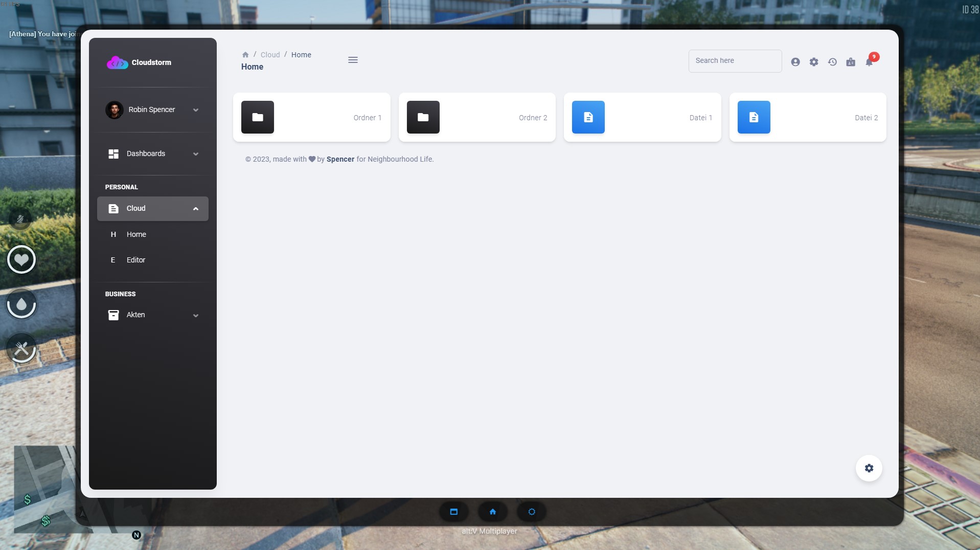Open the notifications bell icon
The height and width of the screenshot is (550, 980).
click(x=869, y=62)
